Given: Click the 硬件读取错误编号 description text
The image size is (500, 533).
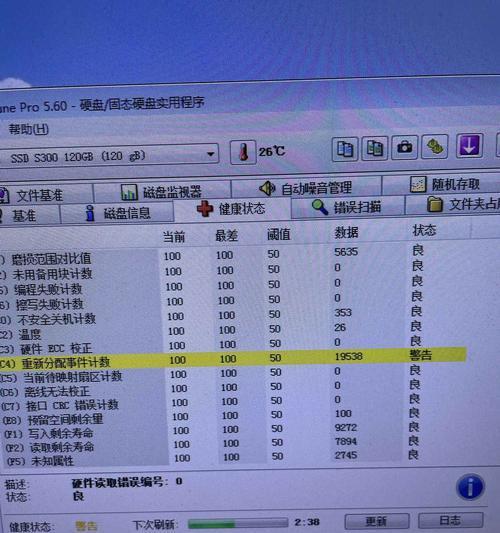Looking at the screenshot, I should pos(127,482).
